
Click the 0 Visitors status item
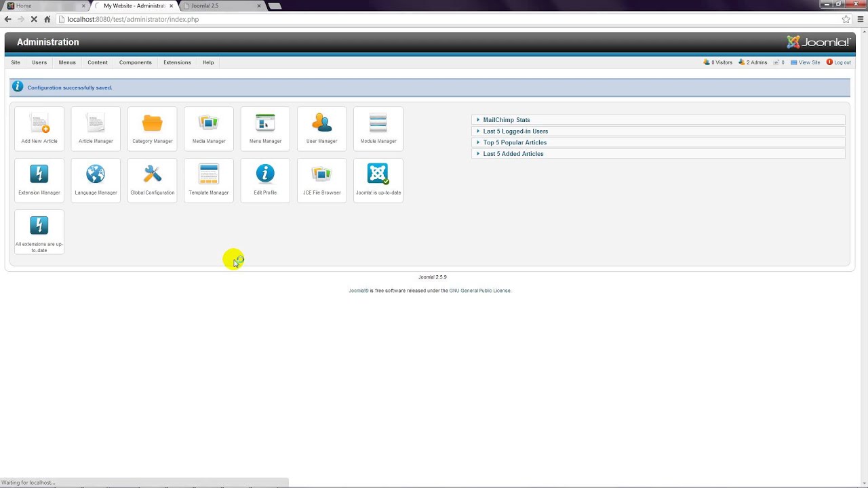[718, 62]
